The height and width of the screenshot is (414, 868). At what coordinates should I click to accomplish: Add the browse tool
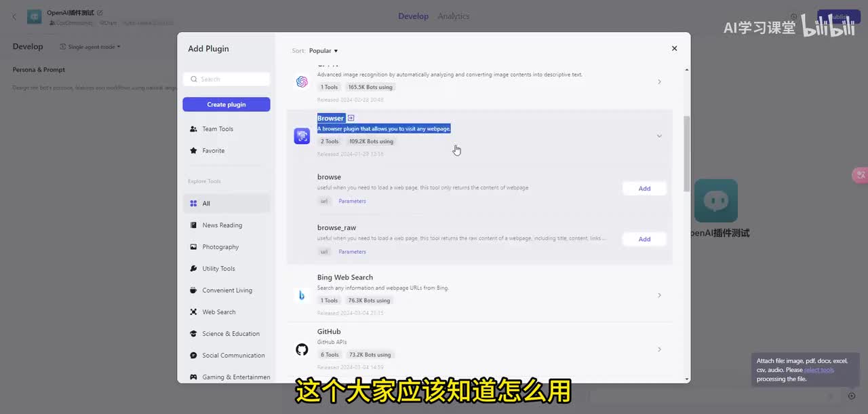[644, 189]
